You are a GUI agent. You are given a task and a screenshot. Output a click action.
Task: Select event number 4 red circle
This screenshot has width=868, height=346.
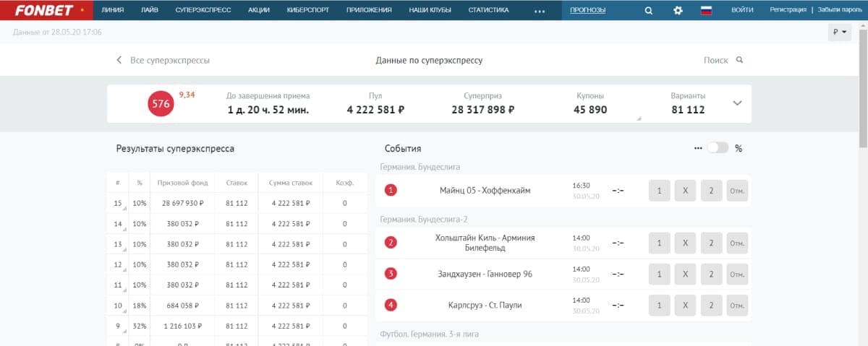coord(391,305)
